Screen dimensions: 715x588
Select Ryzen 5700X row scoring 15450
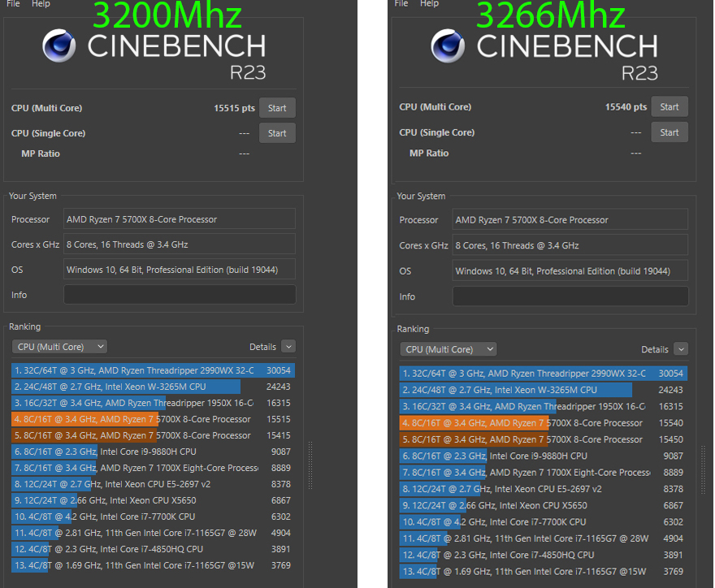(544, 439)
